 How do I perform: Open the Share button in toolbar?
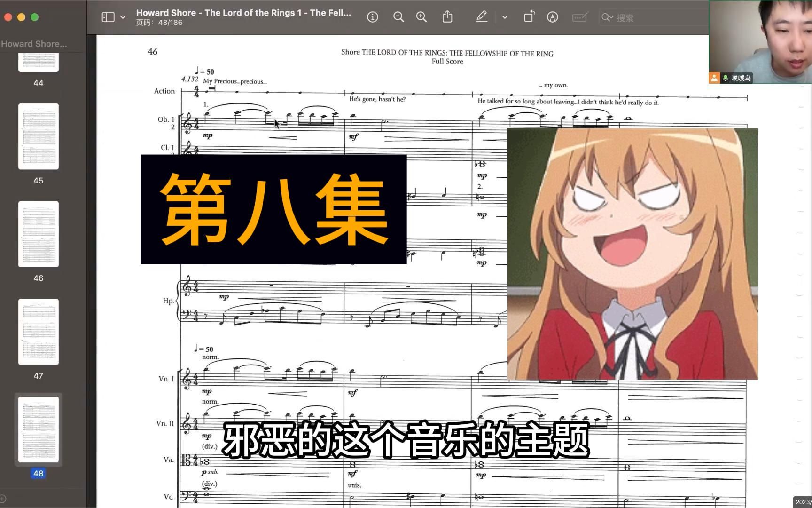coord(447,17)
